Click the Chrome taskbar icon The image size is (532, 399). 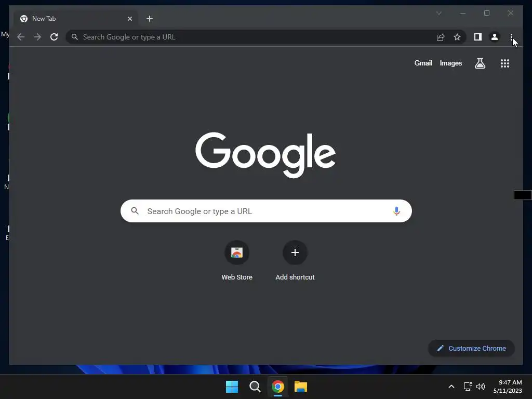[277, 387]
